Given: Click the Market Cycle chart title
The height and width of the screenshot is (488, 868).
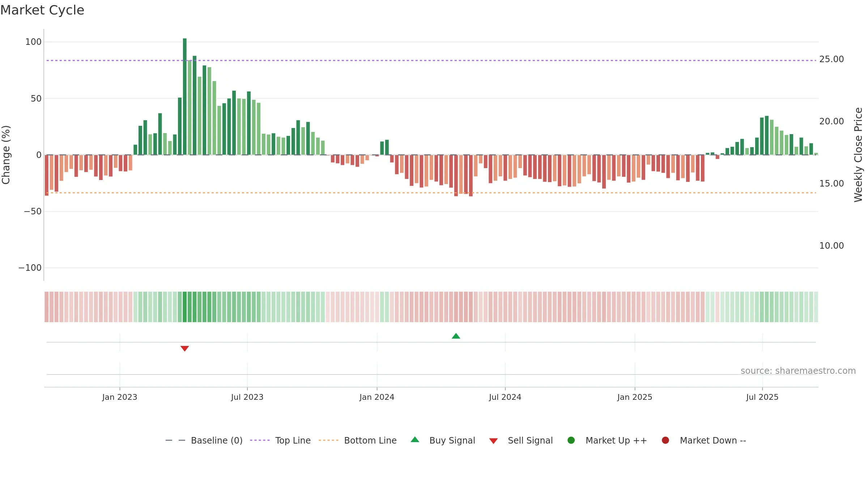Looking at the screenshot, I should 42,10.
